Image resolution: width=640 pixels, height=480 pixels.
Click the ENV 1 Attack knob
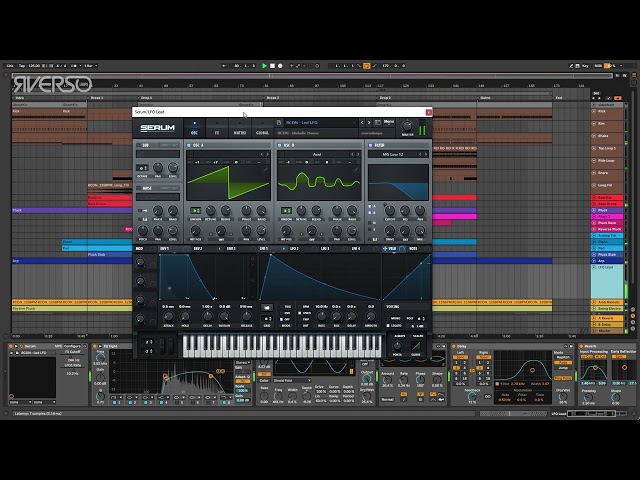[168, 316]
